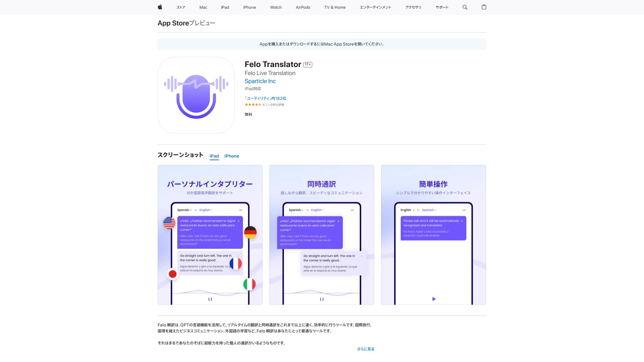Click the AirPods navigation menu item
This screenshot has height=362, width=644.
point(303,7)
